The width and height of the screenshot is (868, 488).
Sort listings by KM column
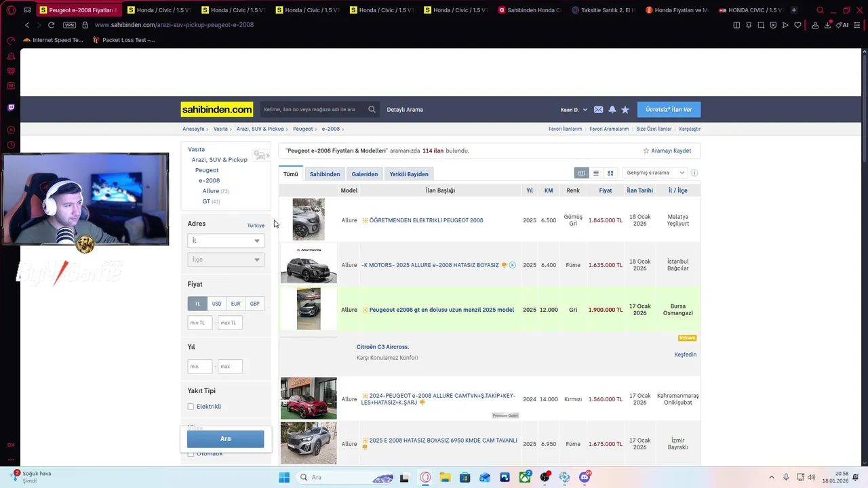click(x=549, y=190)
